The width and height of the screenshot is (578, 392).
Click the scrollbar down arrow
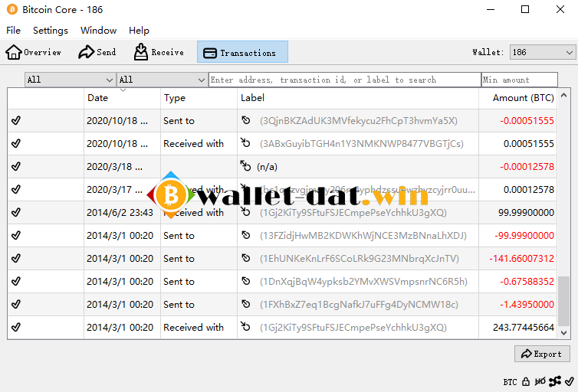[563, 333]
